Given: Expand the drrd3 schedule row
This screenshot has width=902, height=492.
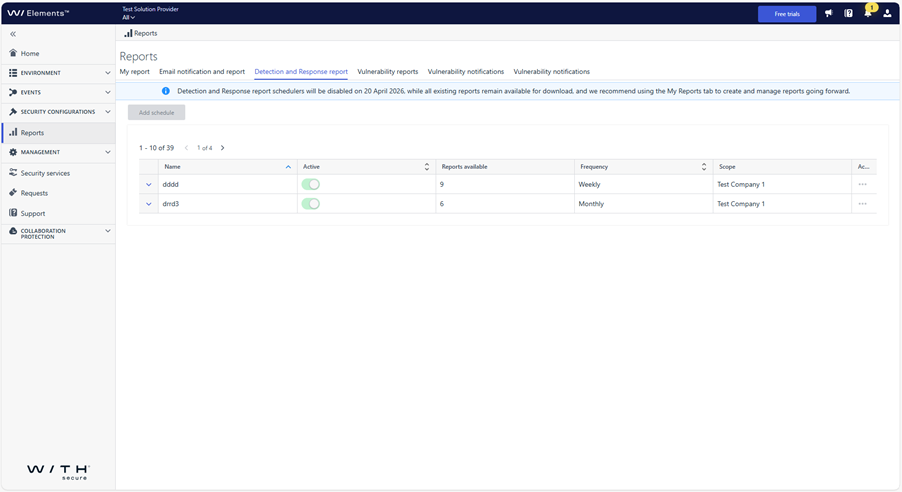Looking at the screenshot, I should [149, 204].
